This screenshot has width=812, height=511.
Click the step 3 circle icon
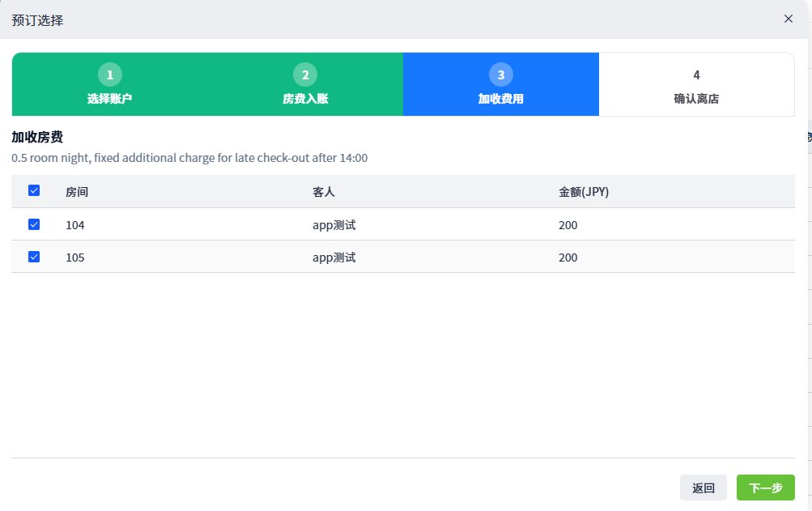[x=501, y=75]
